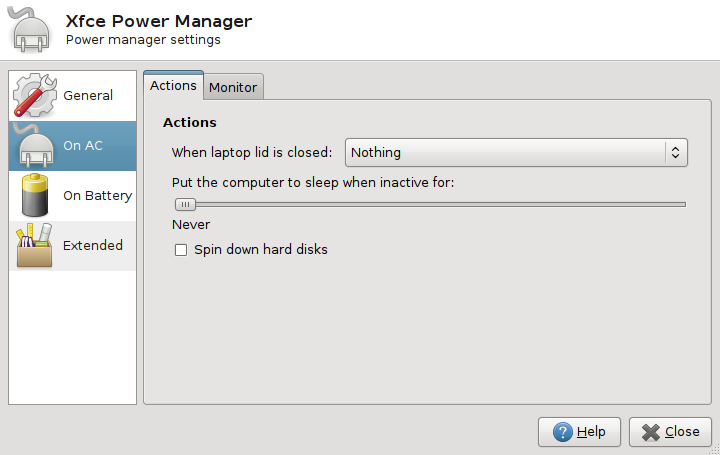
Task: Click the Spin down hard disks label
Action: pos(260,250)
